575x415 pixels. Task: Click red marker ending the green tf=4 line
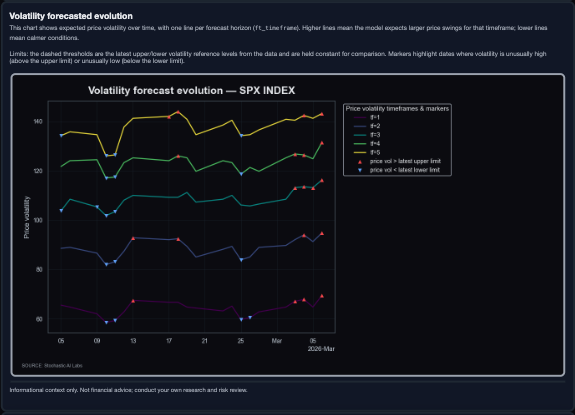[322, 143]
